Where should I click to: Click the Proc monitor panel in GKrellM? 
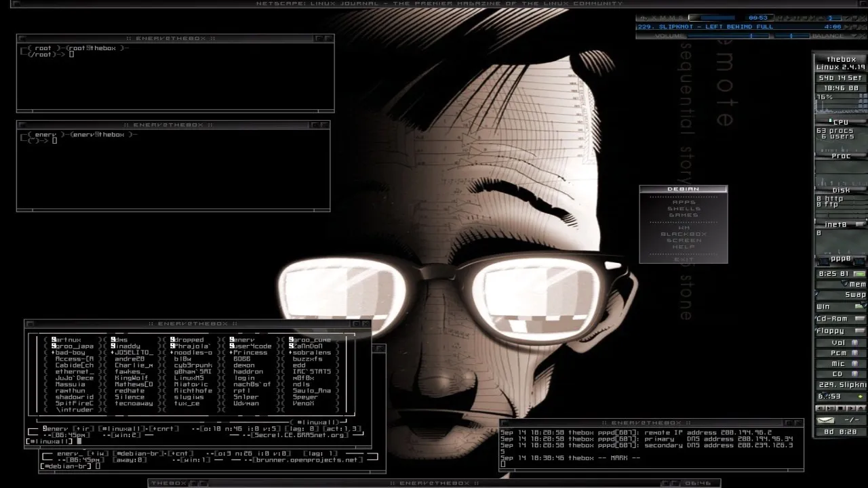(x=841, y=156)
